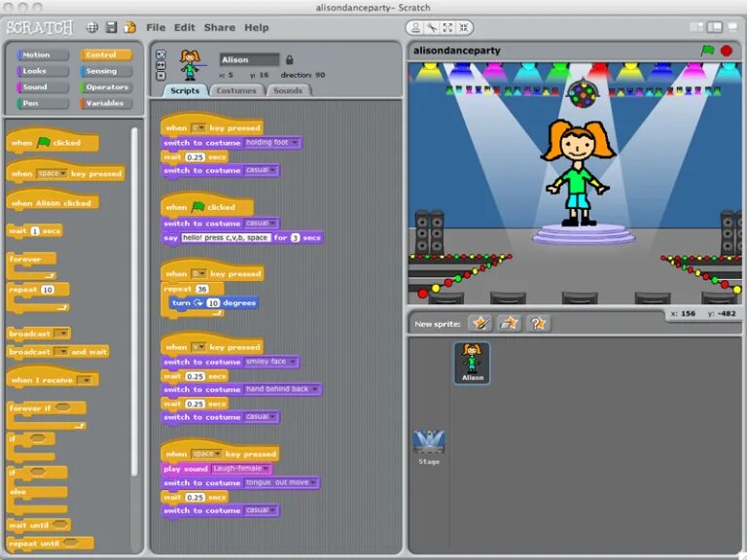Select the Stage thumbnail

click(x=429, y=447)
